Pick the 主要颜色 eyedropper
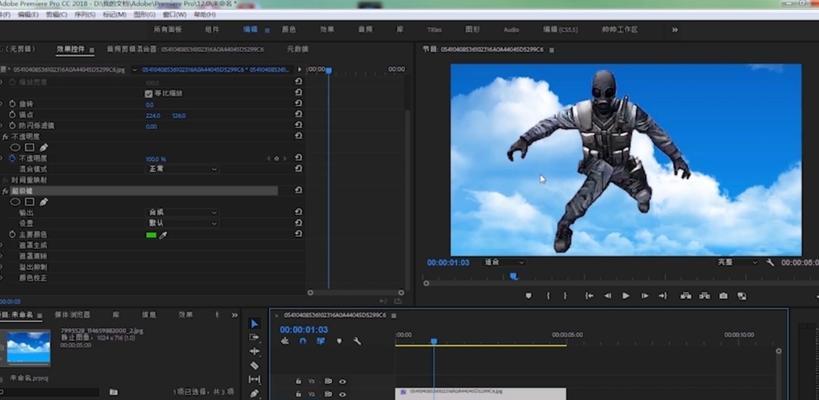The image size is (819, 400). click(163, 236)
